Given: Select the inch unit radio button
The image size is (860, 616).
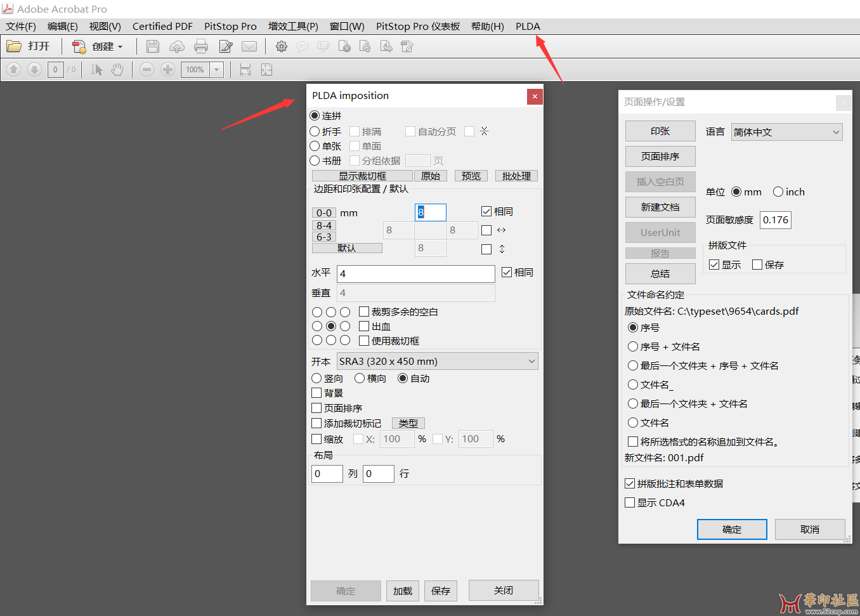Looking at the screenshot, I should tap(778, 192).
